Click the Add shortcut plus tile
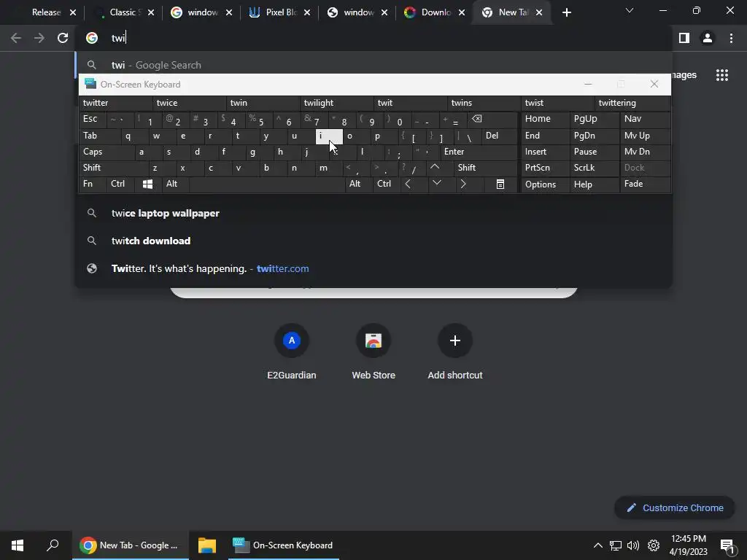Viewport: 747px width, 560px height. tap(455, 352)
